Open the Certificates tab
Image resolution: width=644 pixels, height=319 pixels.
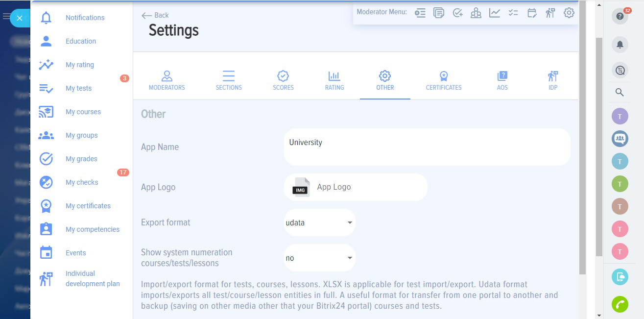[x=443, y=81]
